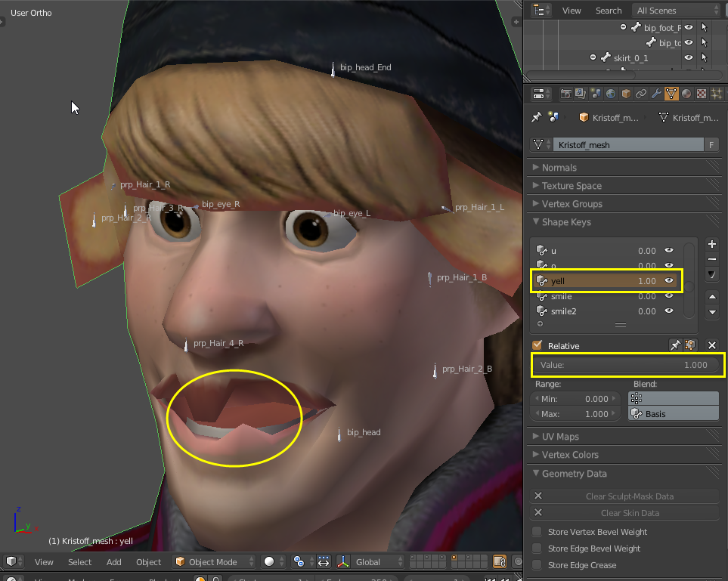Enable Store Vertex Bevel Weight
This screenshot has height=581, width=728.
pyautogui.click(x=537, y=532)
